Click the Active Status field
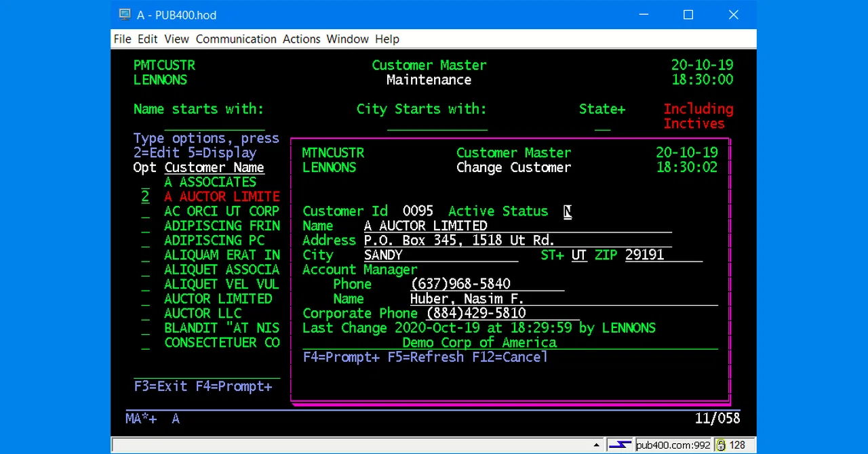868x454 pixels. click(x=568, y=211)
